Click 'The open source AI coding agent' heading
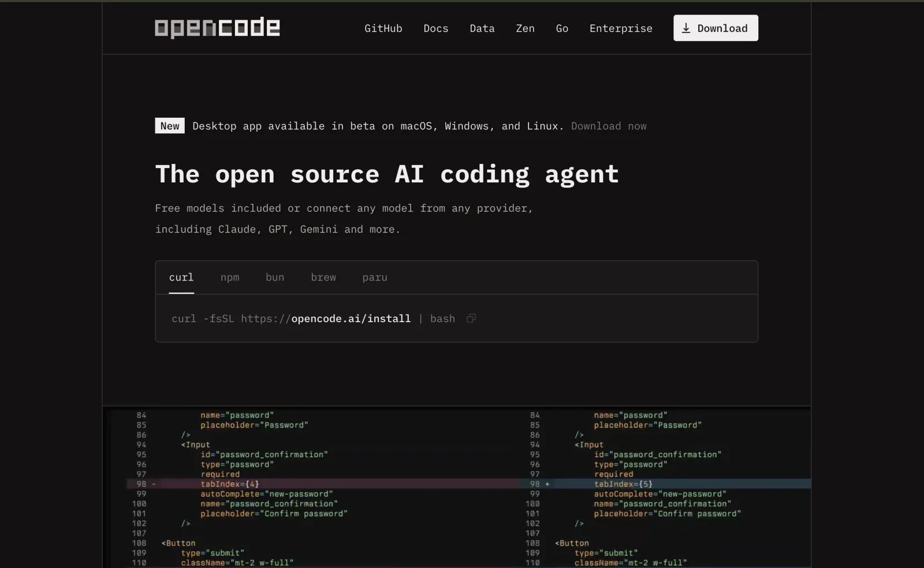The image size is (924, 568). coord(387,174)
